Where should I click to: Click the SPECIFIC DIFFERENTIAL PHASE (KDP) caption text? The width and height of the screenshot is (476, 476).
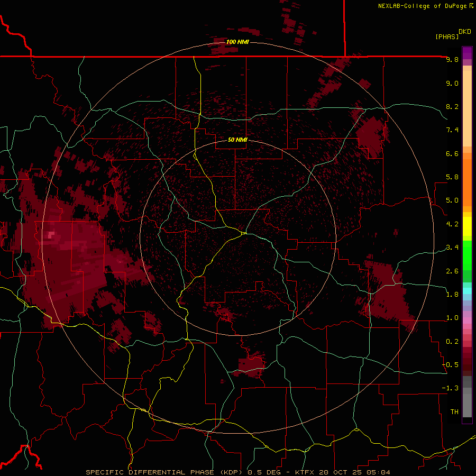click(x=165, y=472)
